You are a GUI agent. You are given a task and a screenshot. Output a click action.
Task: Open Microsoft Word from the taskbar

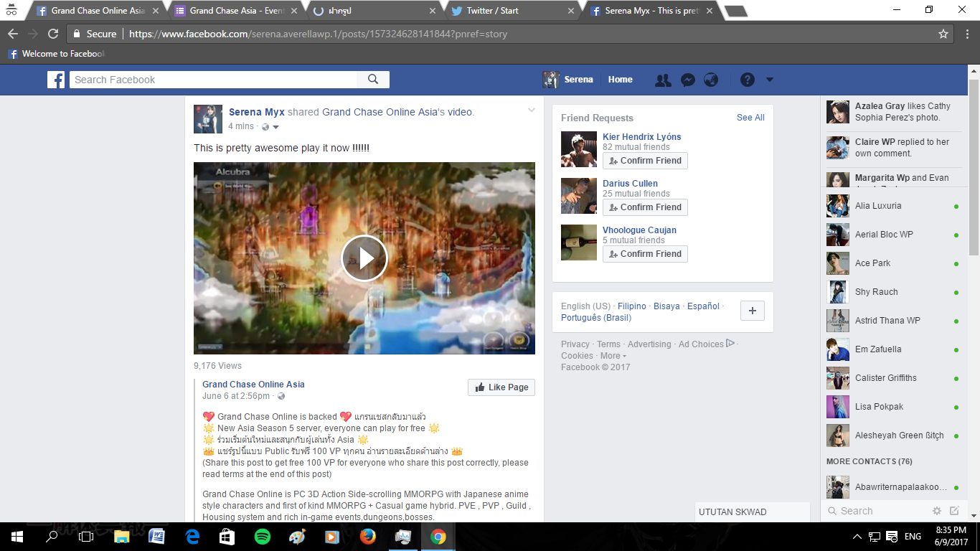pyautogui.click(x=157, y=537)
